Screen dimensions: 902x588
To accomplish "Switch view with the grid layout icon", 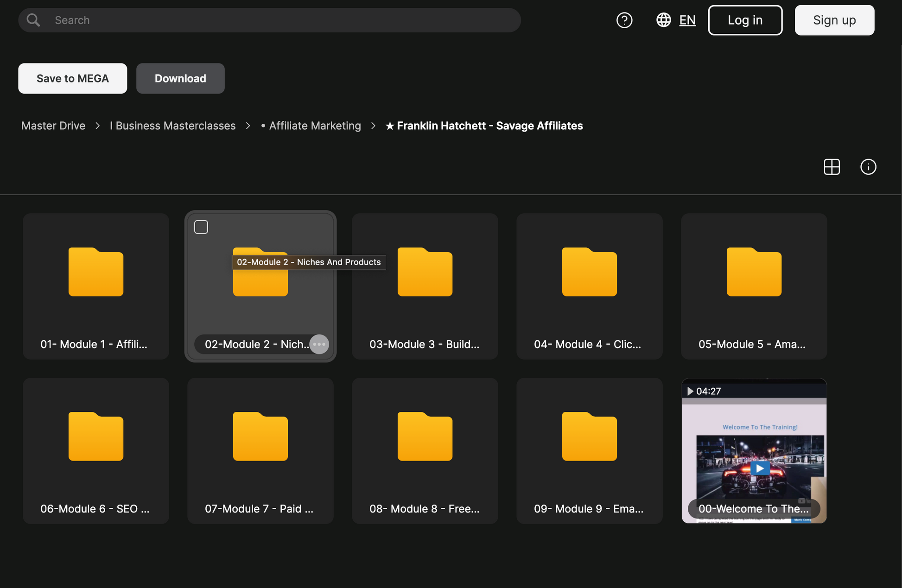I will [x=832, y=167].
